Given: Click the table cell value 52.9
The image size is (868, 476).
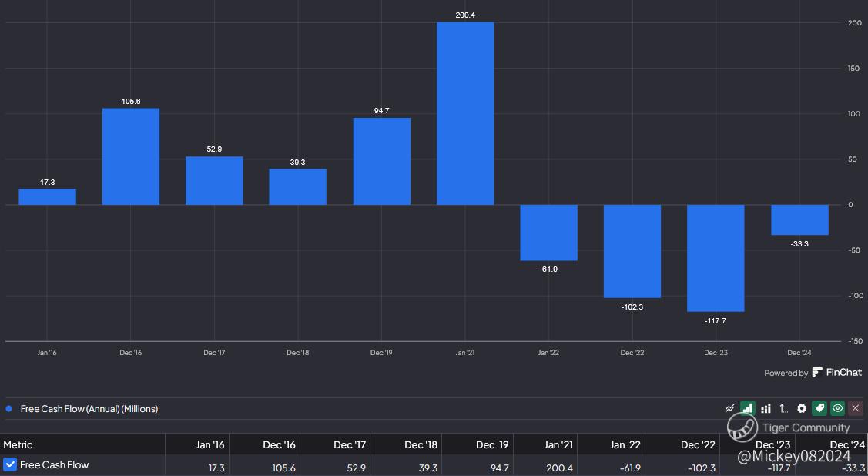Looking at the screenshot, I should click(356, 468).
